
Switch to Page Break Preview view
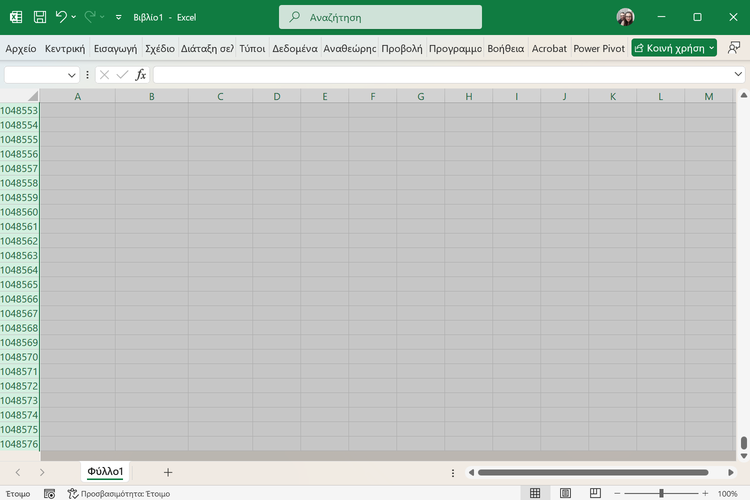click(594, 493)
